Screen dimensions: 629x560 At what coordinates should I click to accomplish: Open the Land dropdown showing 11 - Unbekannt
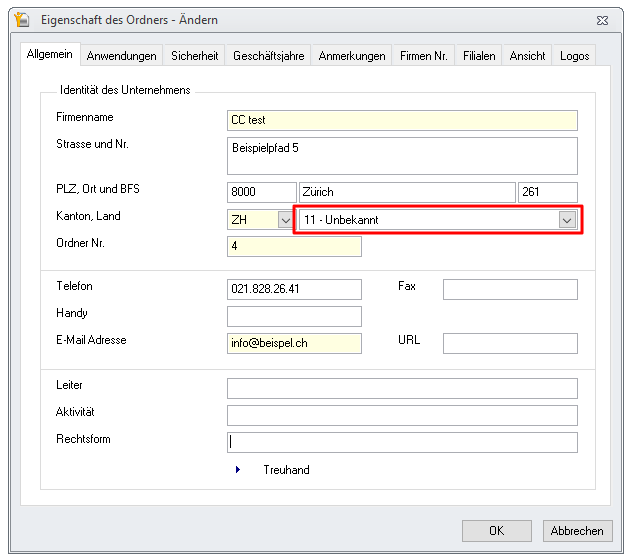click(567, 220)
